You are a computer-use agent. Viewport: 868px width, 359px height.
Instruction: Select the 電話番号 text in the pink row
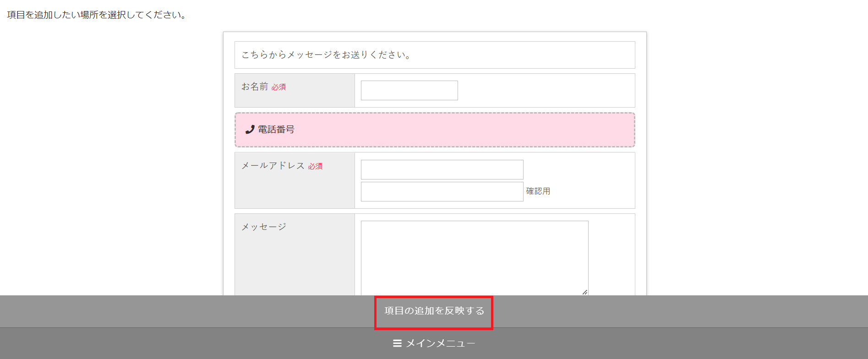click(x=276, y=130)
